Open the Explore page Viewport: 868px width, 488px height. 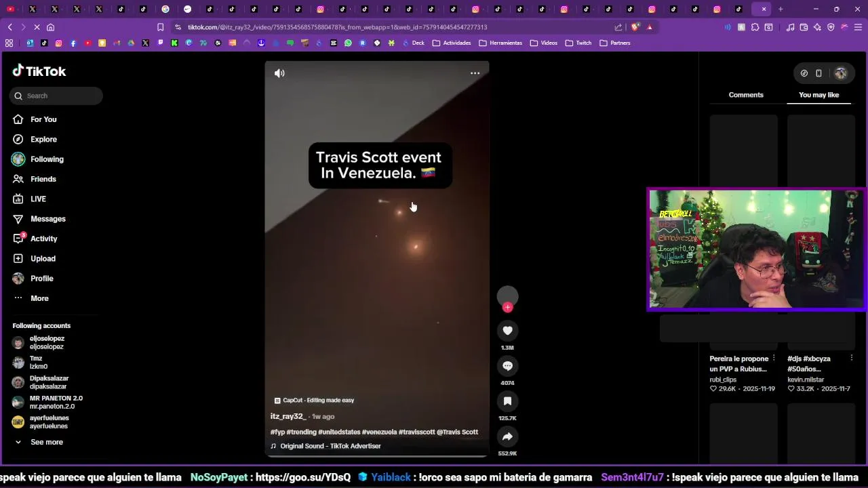(x=43, y=139)
